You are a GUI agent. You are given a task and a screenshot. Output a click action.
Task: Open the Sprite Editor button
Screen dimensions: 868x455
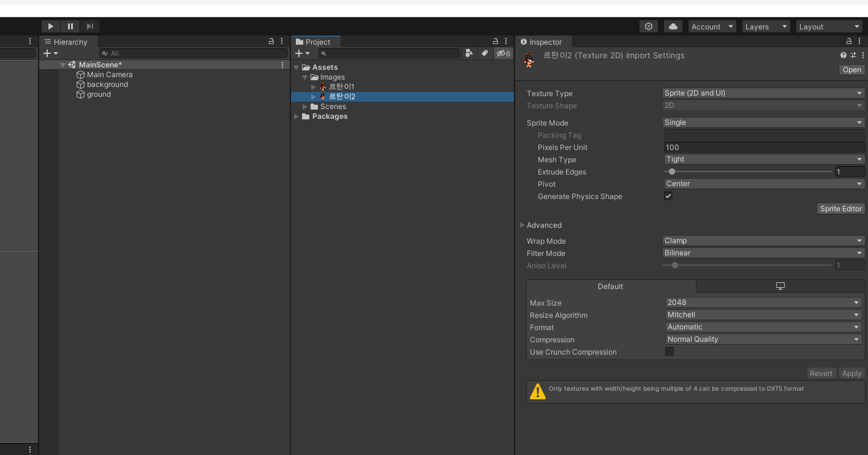840,209
